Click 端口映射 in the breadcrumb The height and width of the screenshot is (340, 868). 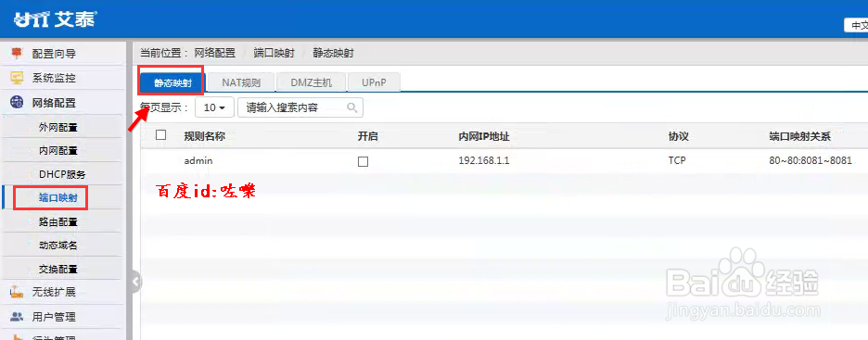274,54
